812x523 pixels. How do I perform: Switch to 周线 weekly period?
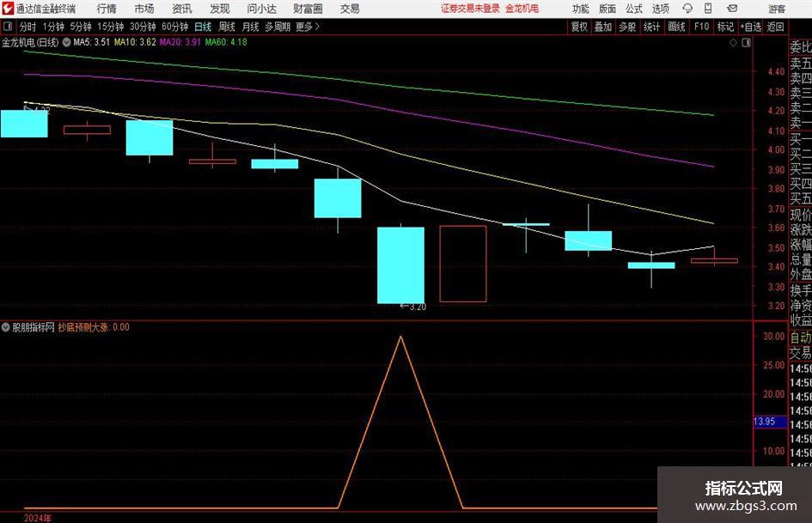coord(226,27)
